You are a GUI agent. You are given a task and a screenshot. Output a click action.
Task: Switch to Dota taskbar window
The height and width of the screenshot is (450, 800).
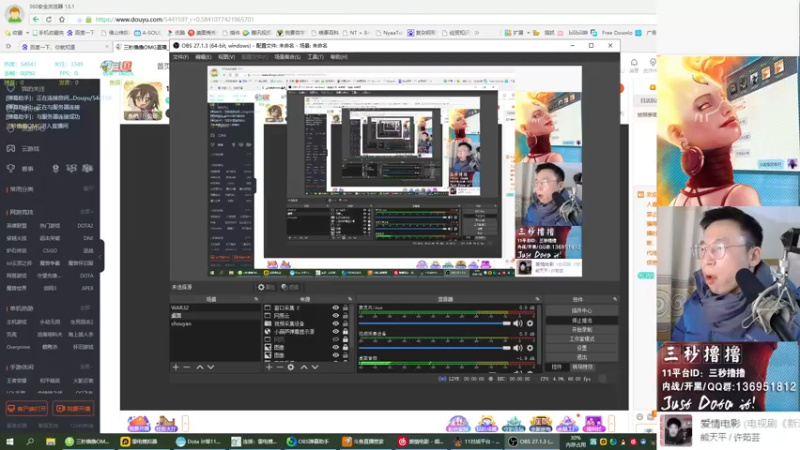pyautogui.click(x=198, y=442)
